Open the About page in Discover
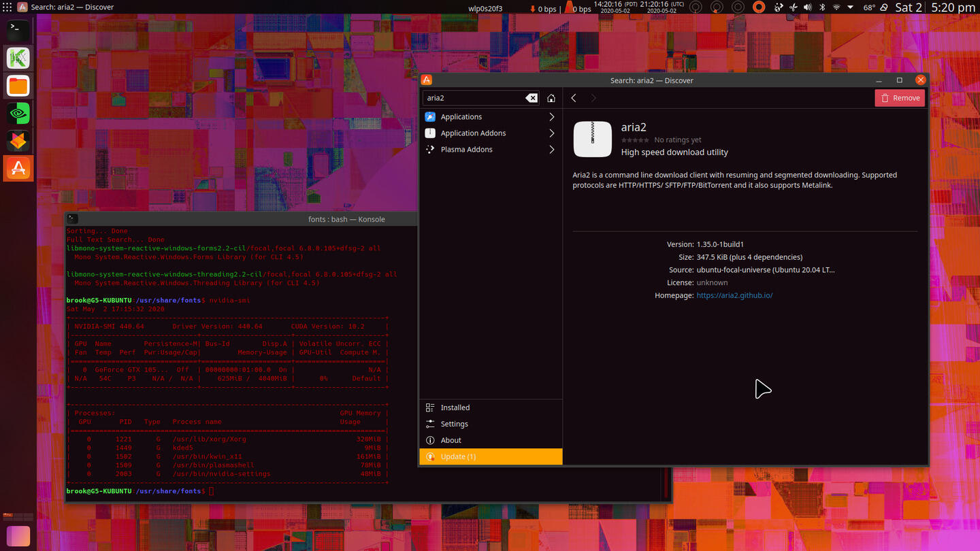Image resolution: width=980 pixels, height=551 pixels. (491, 440)
